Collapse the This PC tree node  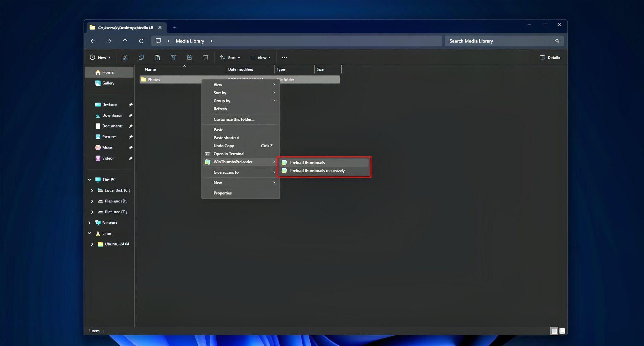click(89, 180)
